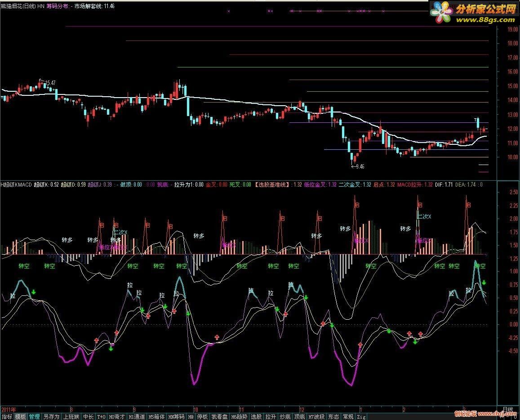Open the 我看盘 template
Screen dimensions: 520x420
(x=219, y=416)
